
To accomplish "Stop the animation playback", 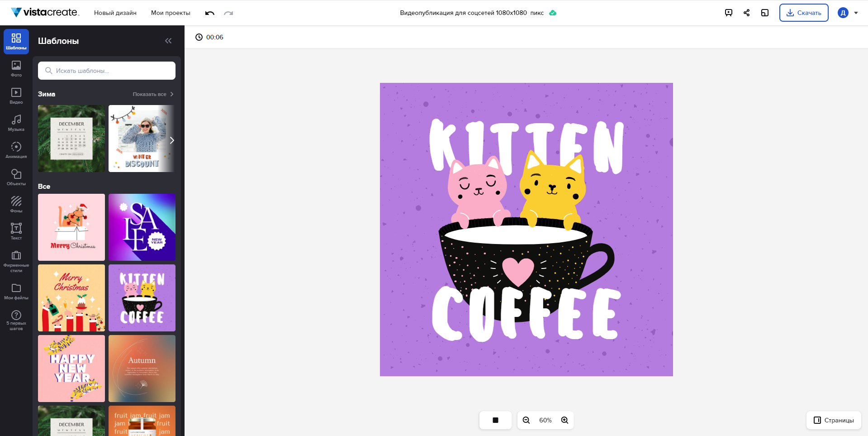I will pos(495,420).
